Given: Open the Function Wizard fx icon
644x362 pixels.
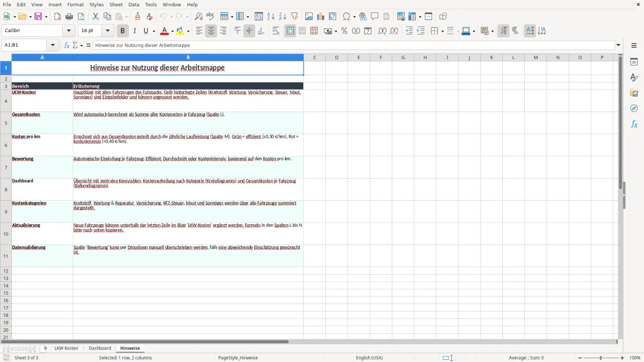Looking at the screenshot, I should point(67,46).
